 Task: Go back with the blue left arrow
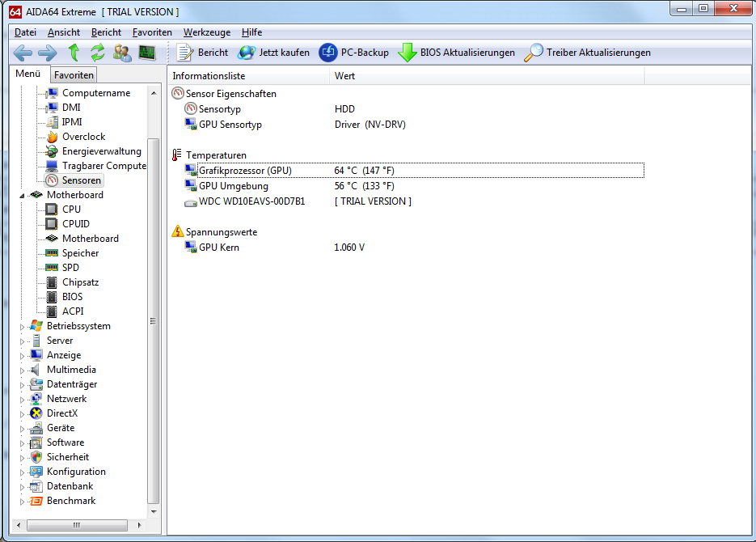(23, 53)
